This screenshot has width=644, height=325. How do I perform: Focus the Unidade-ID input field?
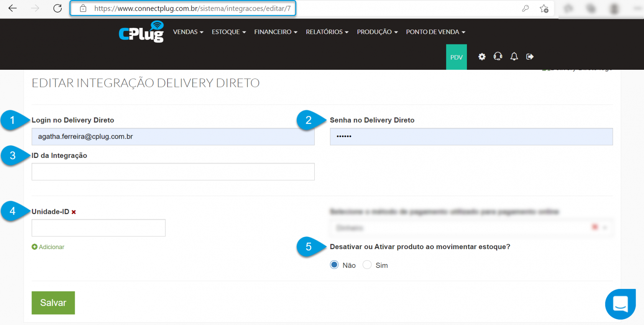(x=99, y=228)
